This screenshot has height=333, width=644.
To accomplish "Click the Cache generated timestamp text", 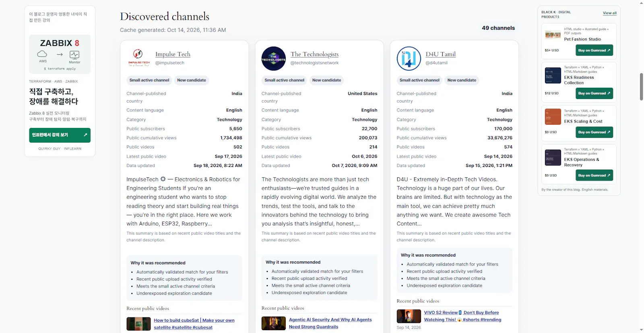I will (x=173, y=30).
